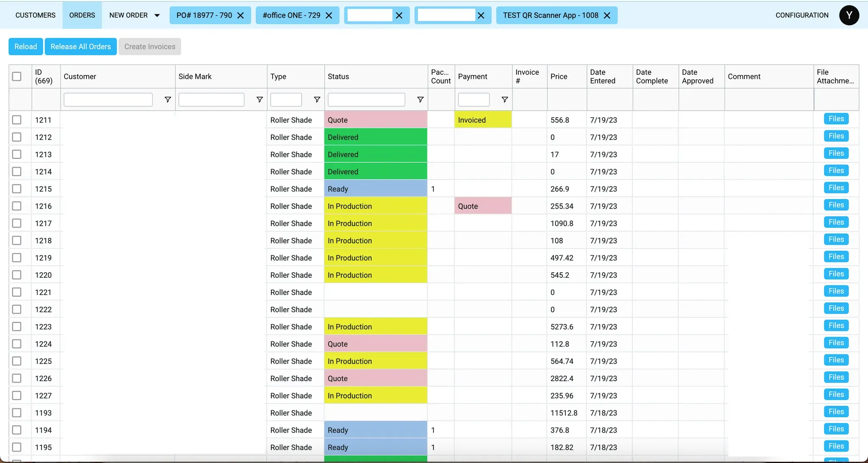
Task: Open the user avatar Y menu
Action: coord(849,15)
